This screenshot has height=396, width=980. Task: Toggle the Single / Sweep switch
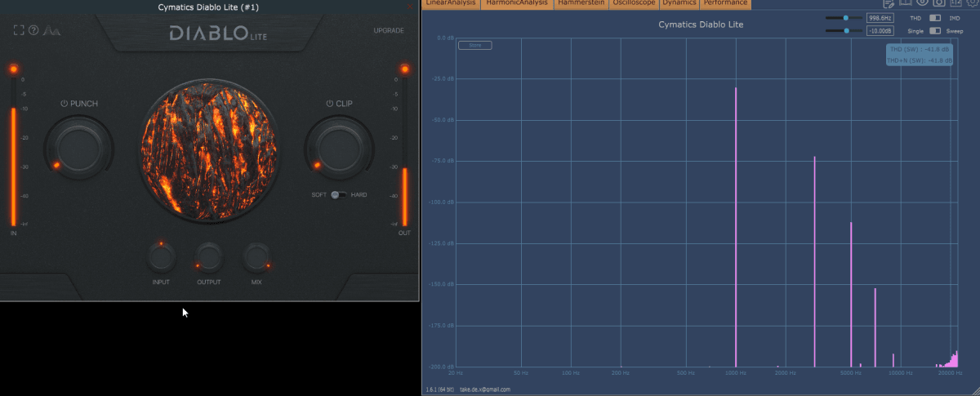(935, 30)
